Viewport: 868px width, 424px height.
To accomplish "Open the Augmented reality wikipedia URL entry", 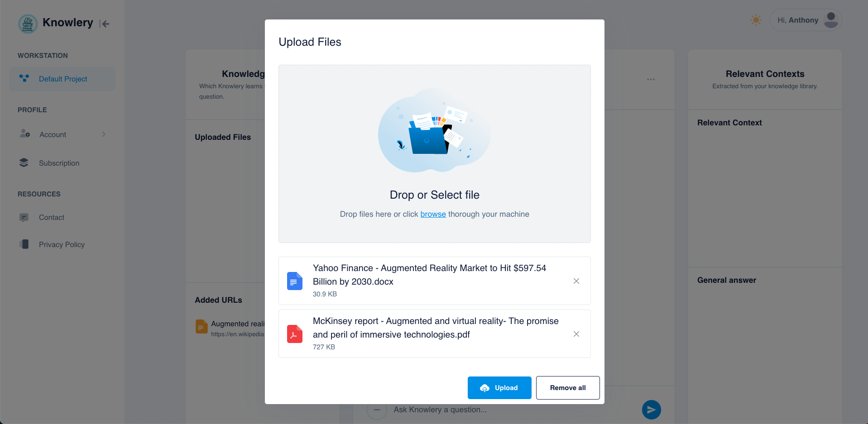I will point(230,329).
